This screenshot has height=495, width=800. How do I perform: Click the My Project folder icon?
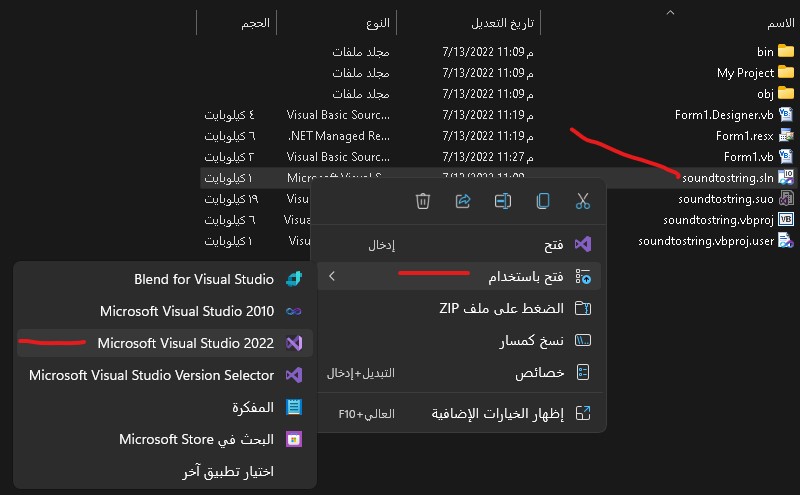[x=786, y=72]
